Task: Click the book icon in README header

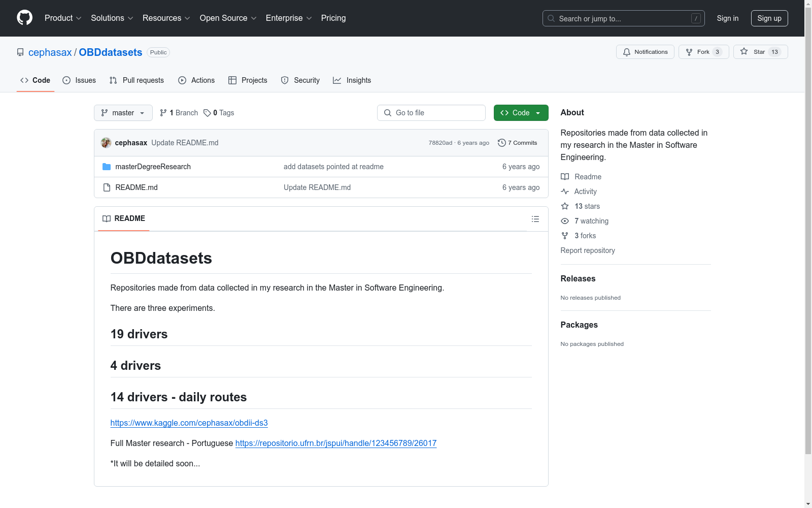Action: point(107,218)
